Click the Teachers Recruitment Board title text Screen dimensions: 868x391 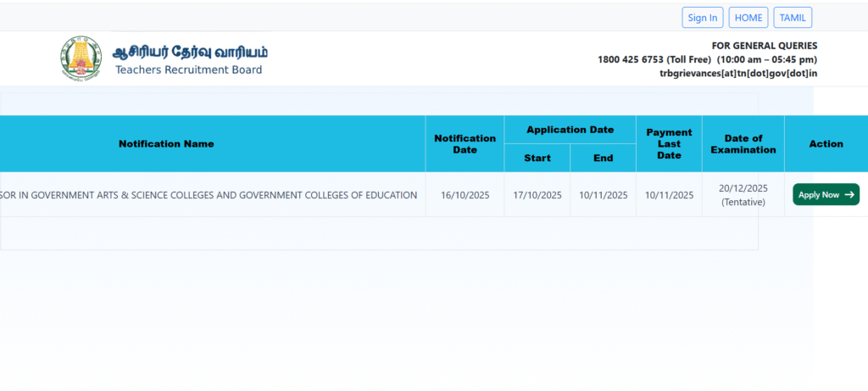tap(188, 70)
